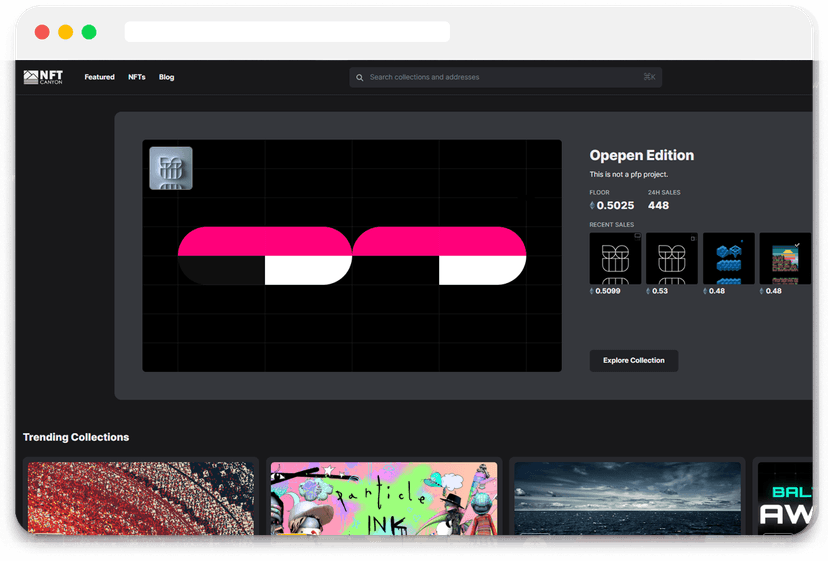The width and height of the screenshot is (828, 561).
Task: Open the stormy ocean trending collection card
Action: click(627, 499)
